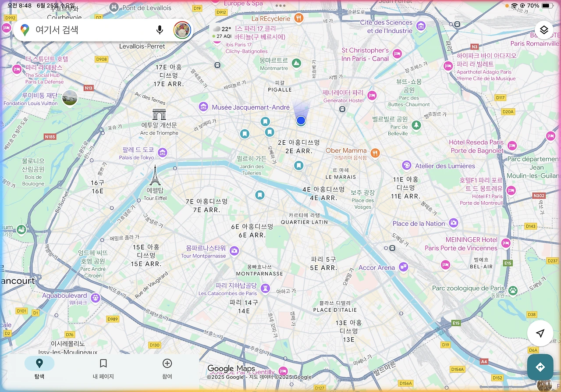561x392 pixels.
Task: Select the Montmartre green mountain pin
Action: [296, 63]
